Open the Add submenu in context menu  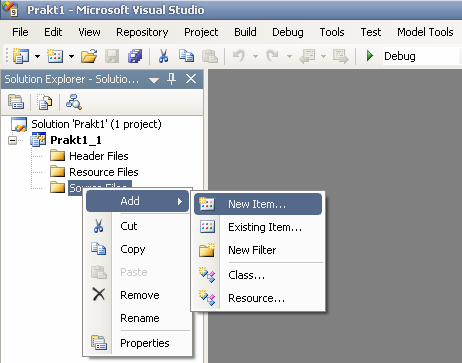coord(137,201)
